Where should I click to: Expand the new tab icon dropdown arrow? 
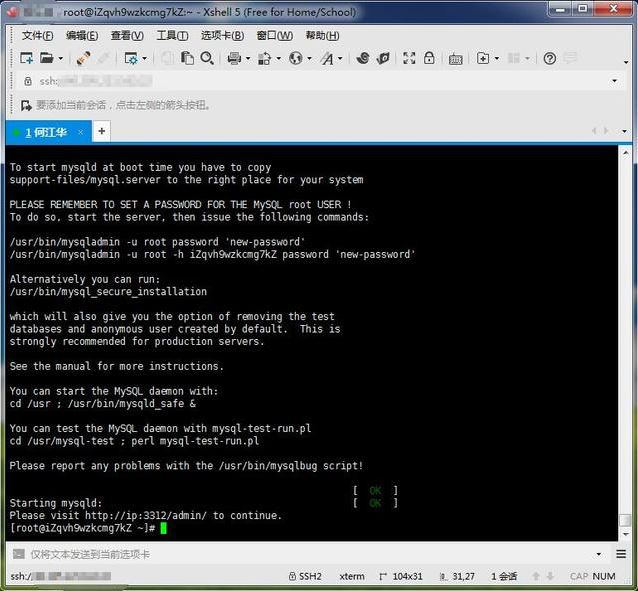pyautogui.click(x=497, y=59)
